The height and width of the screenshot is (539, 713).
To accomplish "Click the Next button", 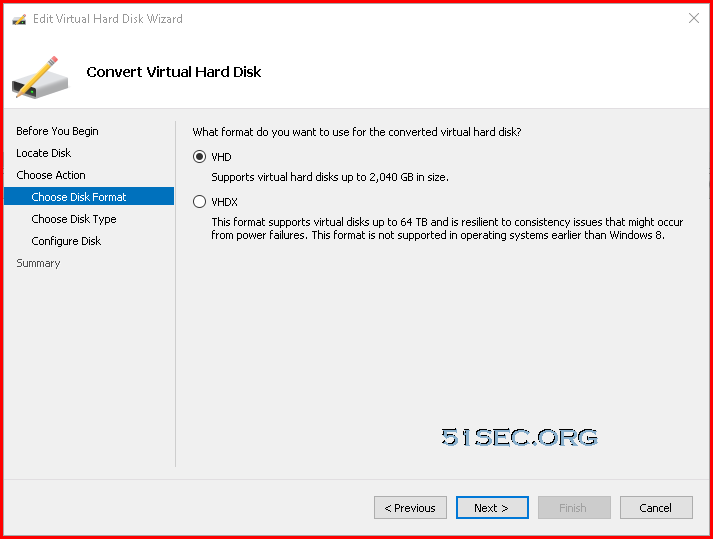I will pos(492,508).
